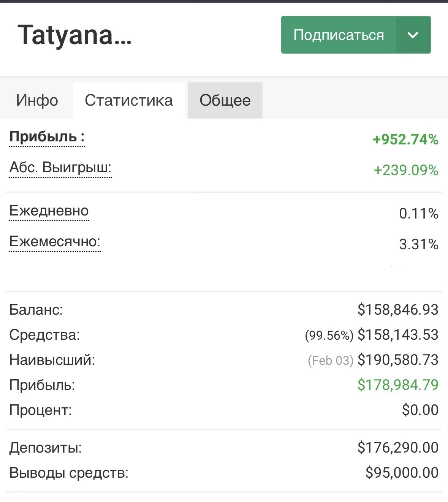Click the green Подписаться subscribe button
448x502 pixels.
coord(338,35)
